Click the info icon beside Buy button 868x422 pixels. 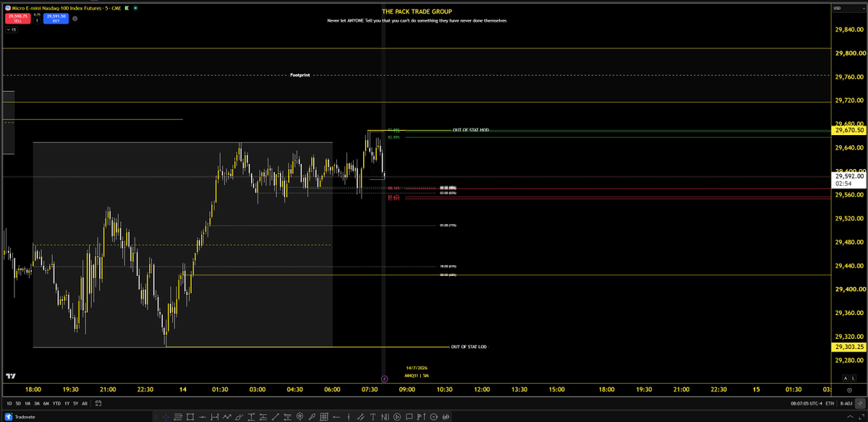[75, 19]
